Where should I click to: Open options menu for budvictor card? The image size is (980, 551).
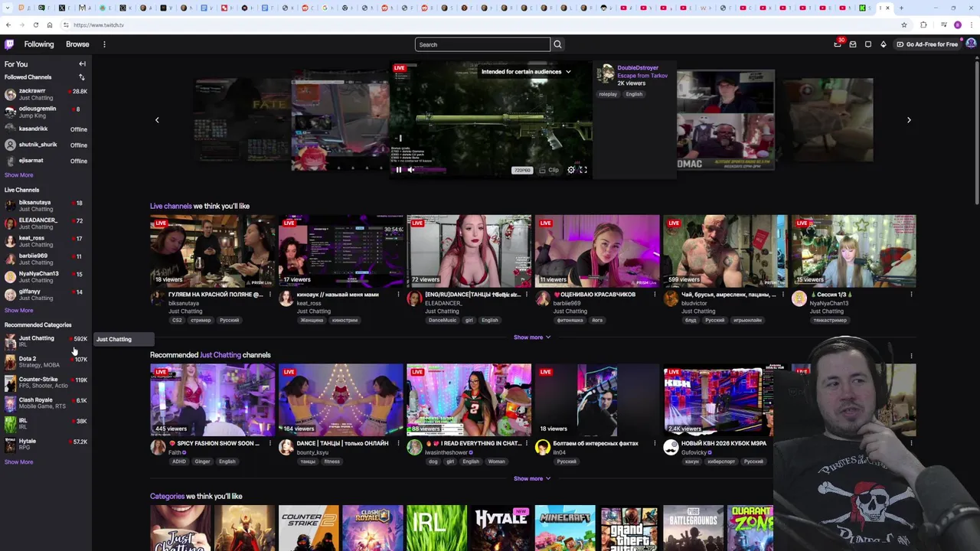(782, 295)
